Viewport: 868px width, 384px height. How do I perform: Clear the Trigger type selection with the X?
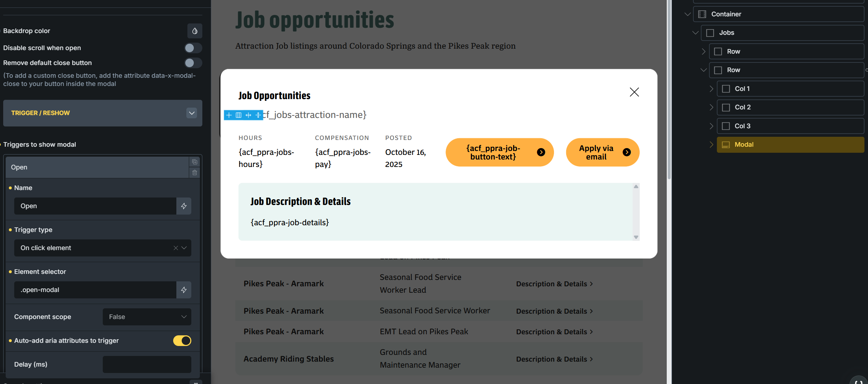pyautogui.click(x=176, y=248)
